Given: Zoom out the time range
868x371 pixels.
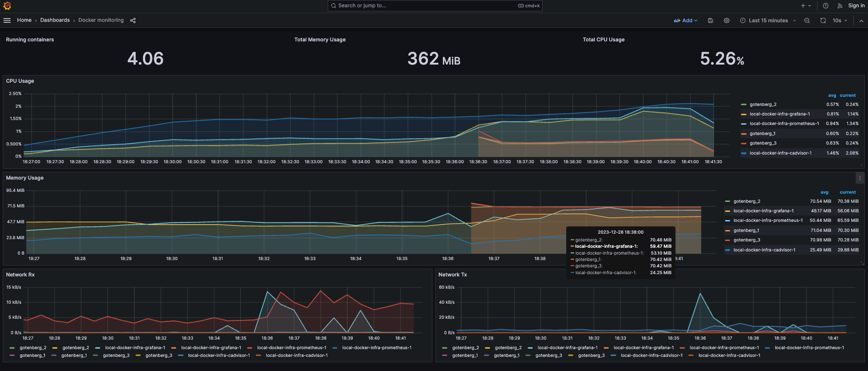Looking at the screenshot, I should pyautogui.click(x=807, y=20).
